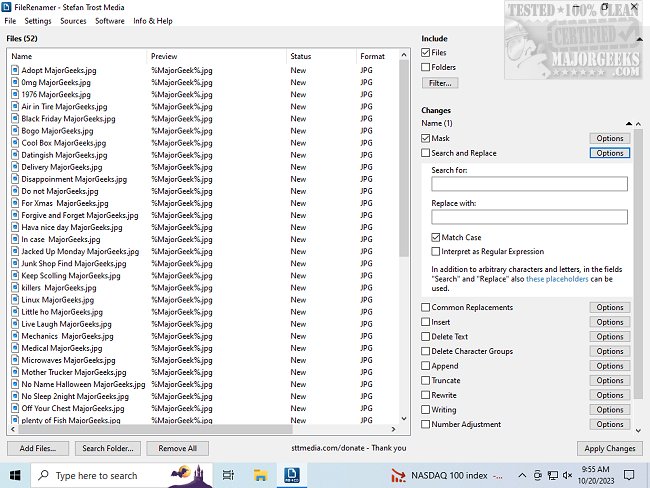Viewport: 650px width, 488px height.
Task: Select the Medical MajorGeeks.jpg file icon
Action: [x=15, y=348]
